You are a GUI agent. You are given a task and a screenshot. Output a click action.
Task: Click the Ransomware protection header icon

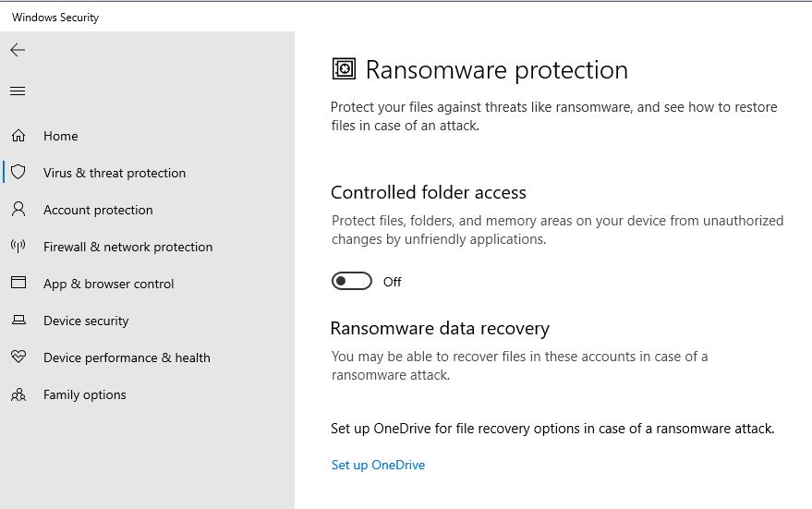[344, 69]
